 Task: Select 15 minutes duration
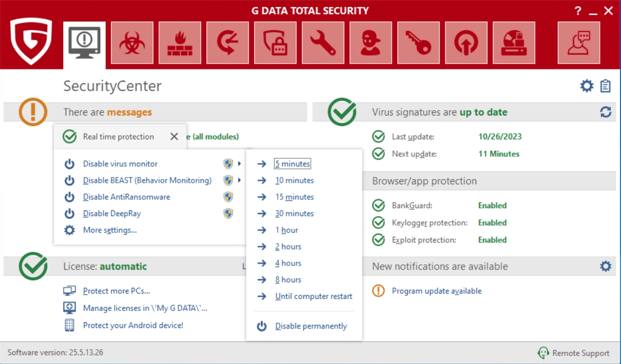tap(294, 197)
